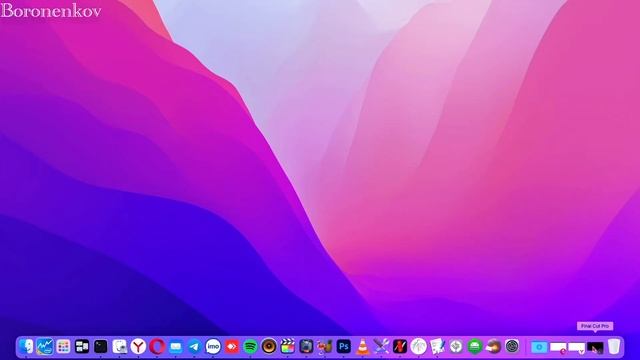Image resolution: width=640 pixels, height=360 pixels.
Task: Open the brown speaker audio app
Action: point(269,347)
